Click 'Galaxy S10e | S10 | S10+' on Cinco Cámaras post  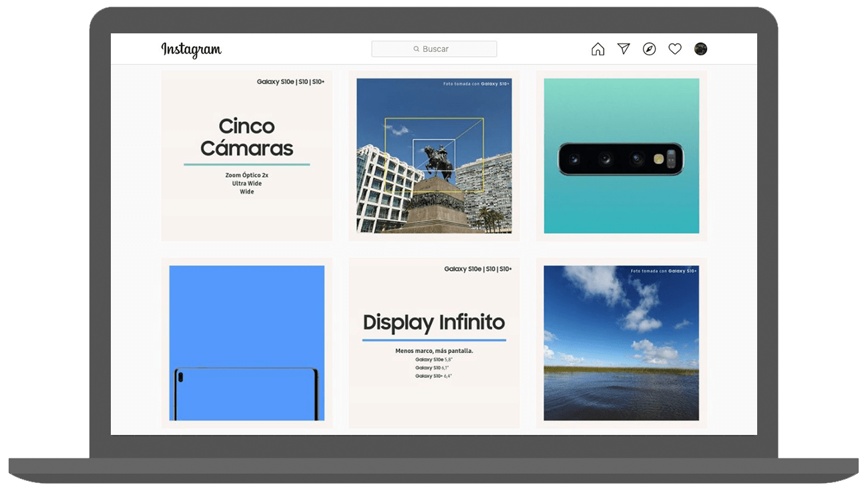[290, 82]
